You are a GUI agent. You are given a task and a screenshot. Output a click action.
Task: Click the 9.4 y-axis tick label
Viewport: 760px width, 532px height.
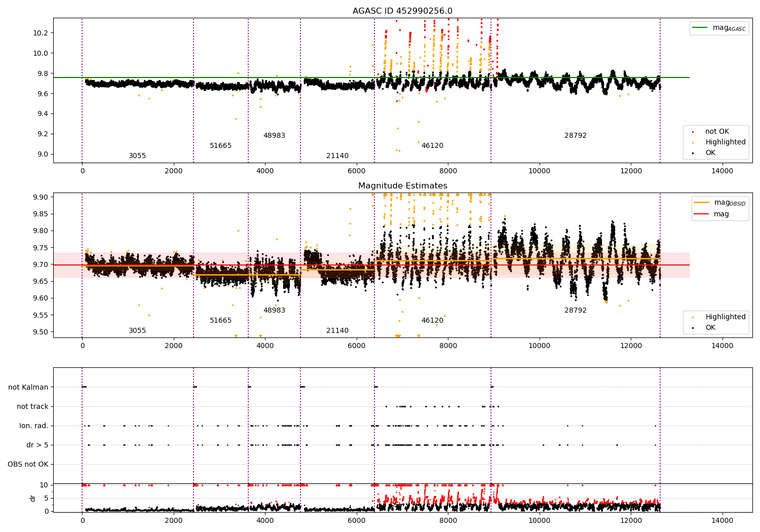(43, 114)
